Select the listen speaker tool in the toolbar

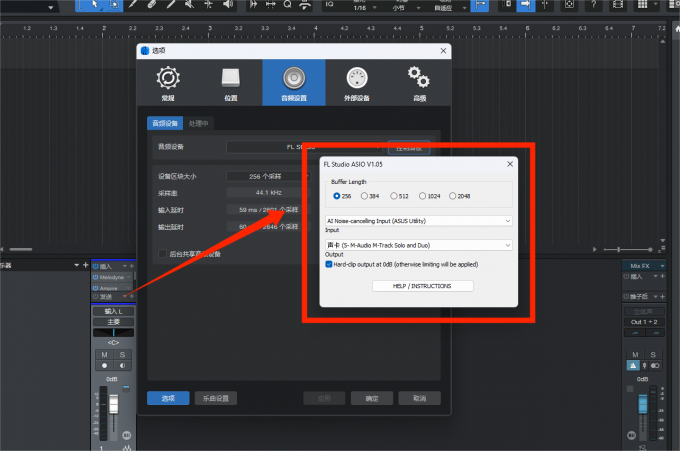pyautogui.click(x=228, y=4)
